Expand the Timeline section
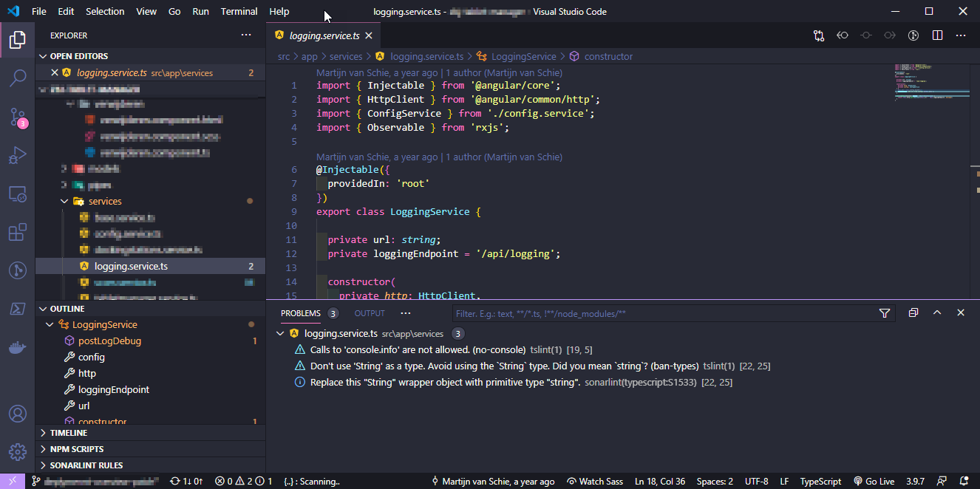The height and width of the screenshot is (489, 980). click(69, 433)
